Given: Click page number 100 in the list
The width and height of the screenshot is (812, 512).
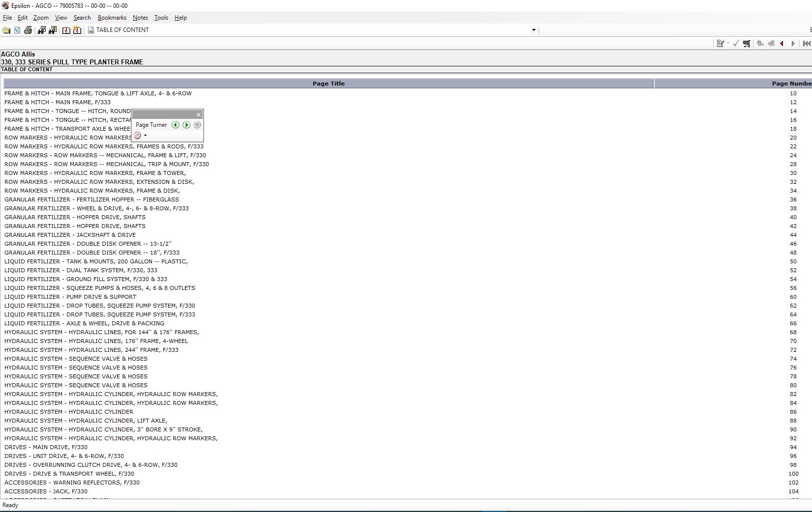Looking at the screenshot, I should pyautogui.click(x=793, y=474).
